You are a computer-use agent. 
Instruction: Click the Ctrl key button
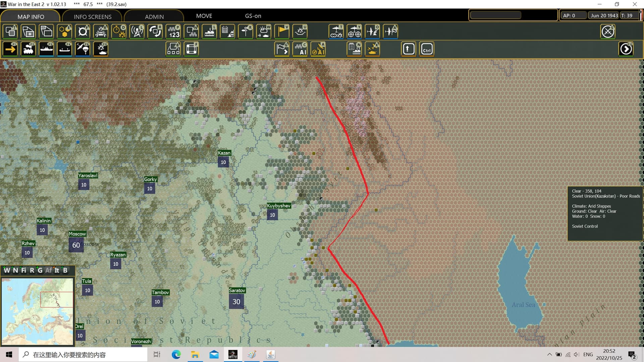(427, 49)
